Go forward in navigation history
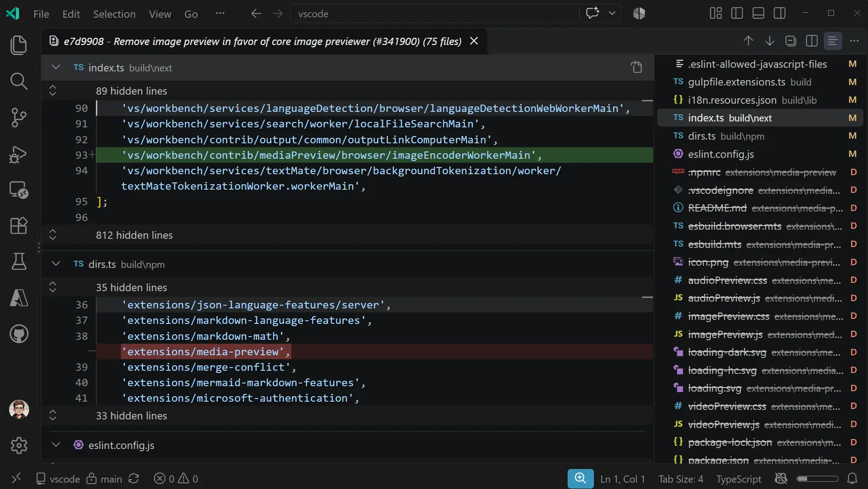868x489 pixels. (278, 13)
